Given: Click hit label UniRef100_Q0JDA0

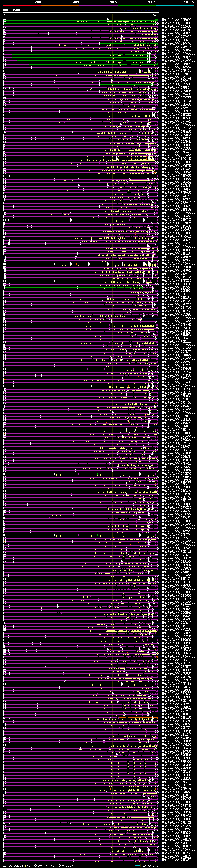Looking at the screenshot, I should [177, 433].
